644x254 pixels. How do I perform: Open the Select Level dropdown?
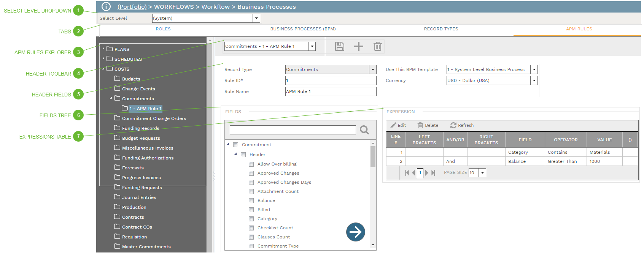[x=256, y=18]
